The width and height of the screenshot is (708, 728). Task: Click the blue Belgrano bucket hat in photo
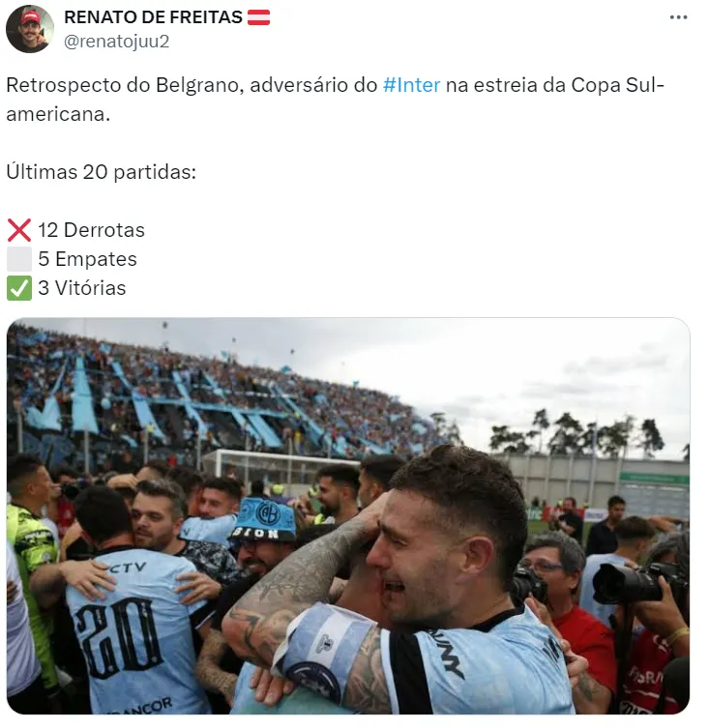(264, 518)
